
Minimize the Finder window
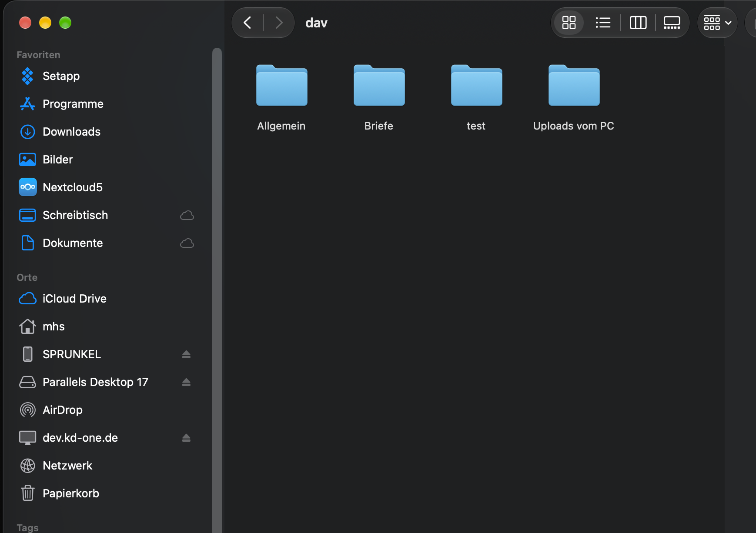pos(45,23)
